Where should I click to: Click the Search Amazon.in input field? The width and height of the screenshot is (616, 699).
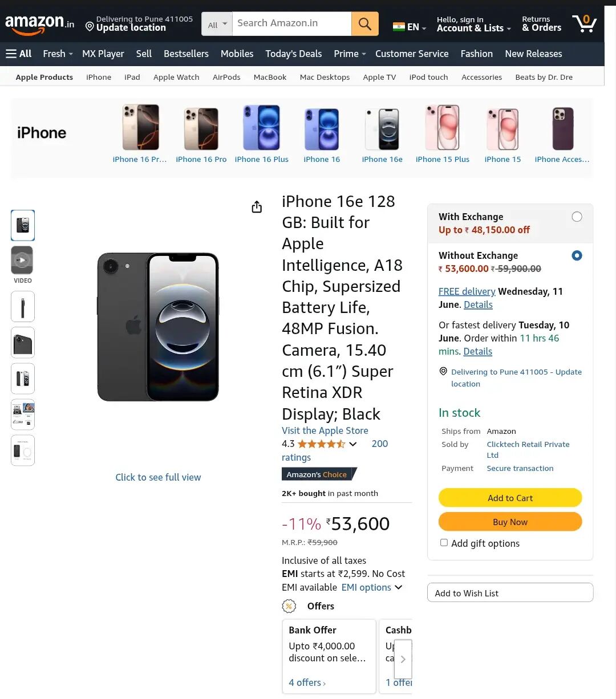(x=291, y=23)
